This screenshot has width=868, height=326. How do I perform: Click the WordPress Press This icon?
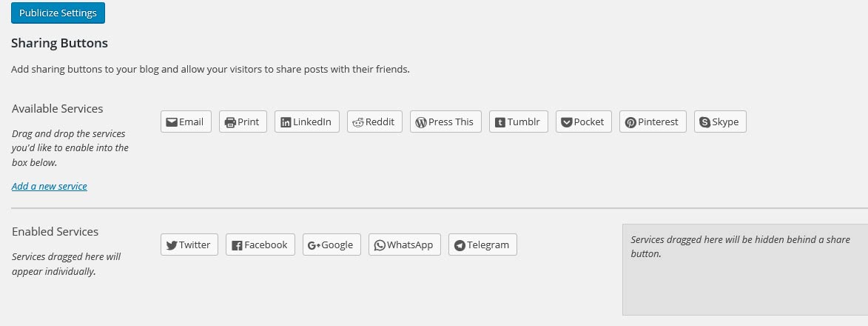421,122
